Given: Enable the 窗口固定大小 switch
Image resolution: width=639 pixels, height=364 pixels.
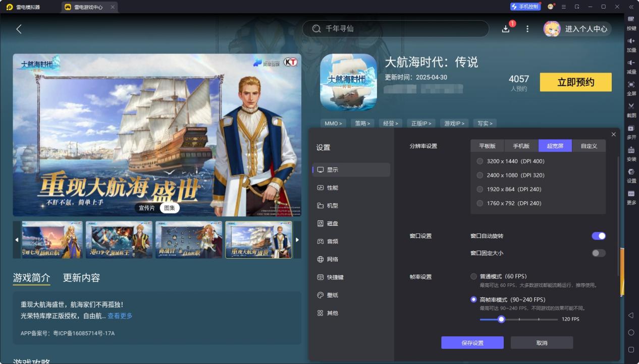Looking at the screenshot, I should (x=599, y=253).
